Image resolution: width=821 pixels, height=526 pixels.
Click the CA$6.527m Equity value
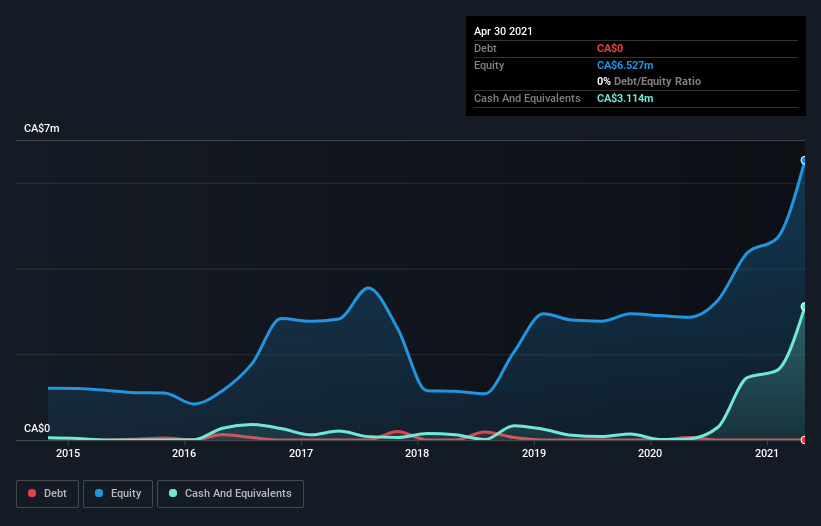pyautogui.click(x=625, y=65)
